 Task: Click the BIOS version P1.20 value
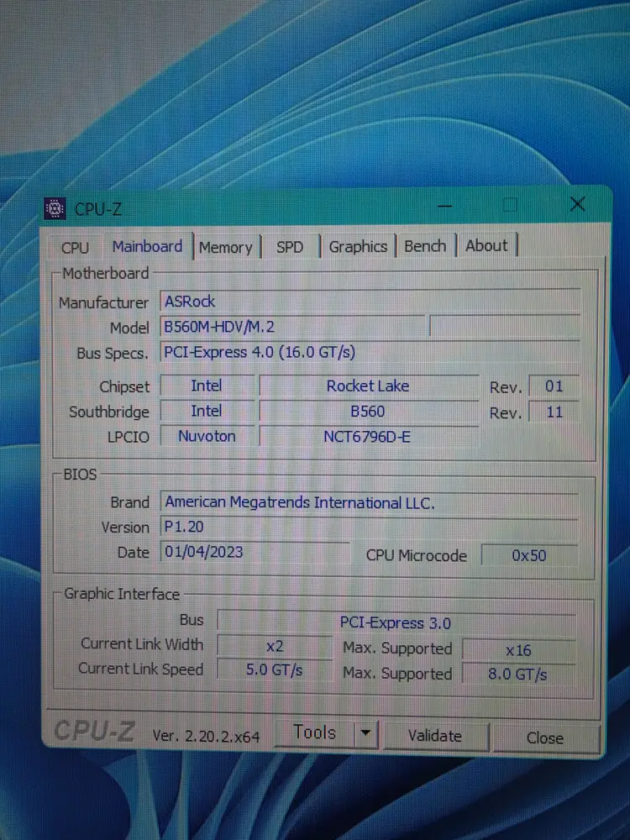point(370,528)
